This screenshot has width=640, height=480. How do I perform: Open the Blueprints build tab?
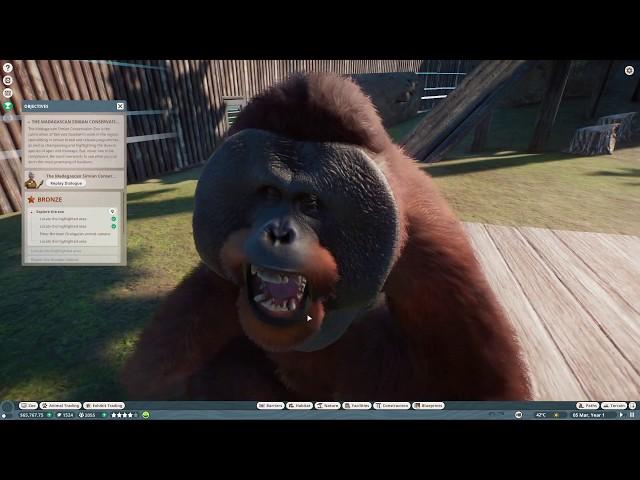tap(428, 406)
